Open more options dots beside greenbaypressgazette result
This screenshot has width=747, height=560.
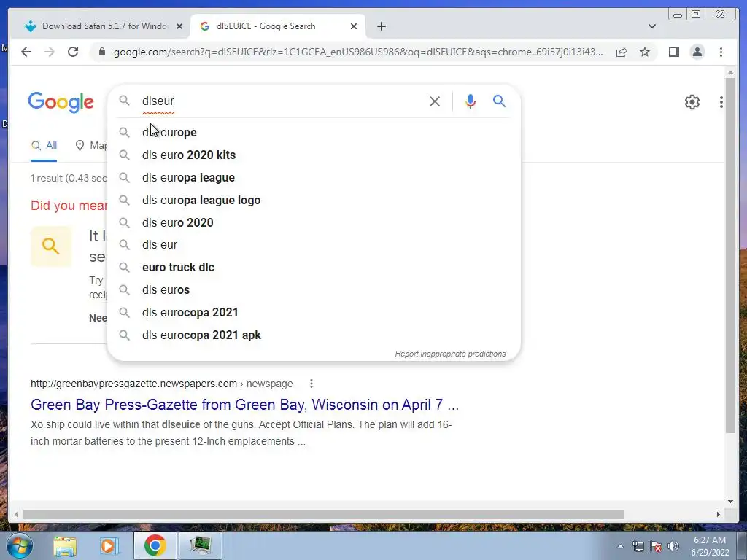coord(311,384)
